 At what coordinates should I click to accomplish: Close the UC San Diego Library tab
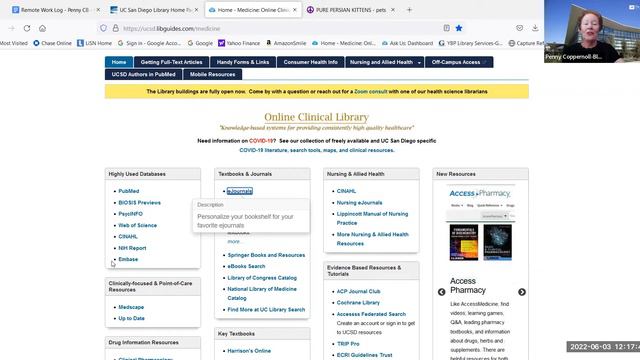[196, 10]
